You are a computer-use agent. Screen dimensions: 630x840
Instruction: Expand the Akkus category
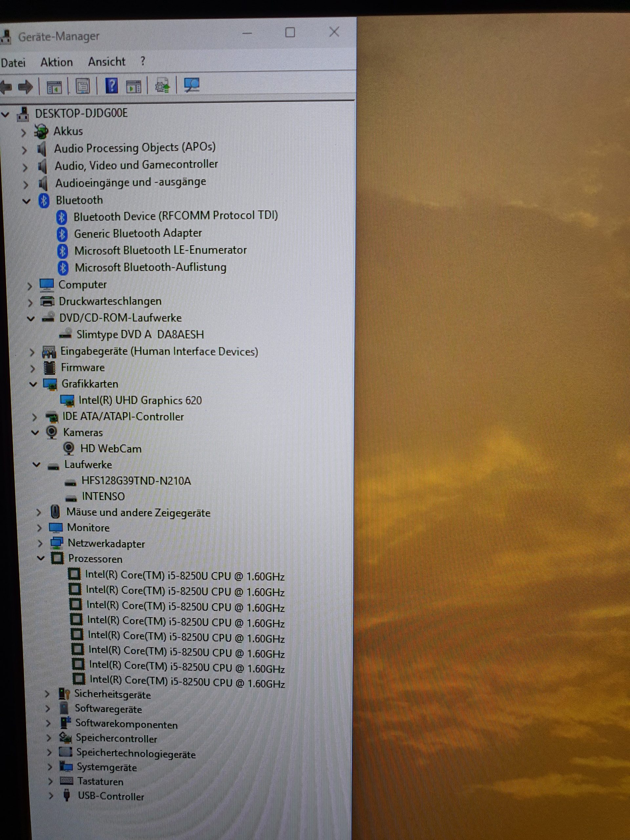point(24,133)
